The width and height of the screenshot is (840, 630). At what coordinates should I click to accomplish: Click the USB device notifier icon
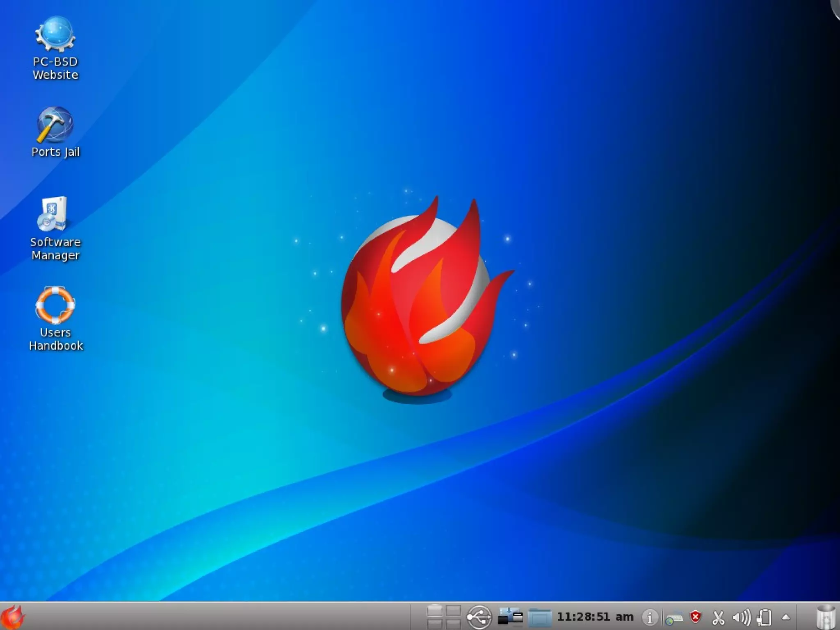pyautogui.click(x=479, y=617)
